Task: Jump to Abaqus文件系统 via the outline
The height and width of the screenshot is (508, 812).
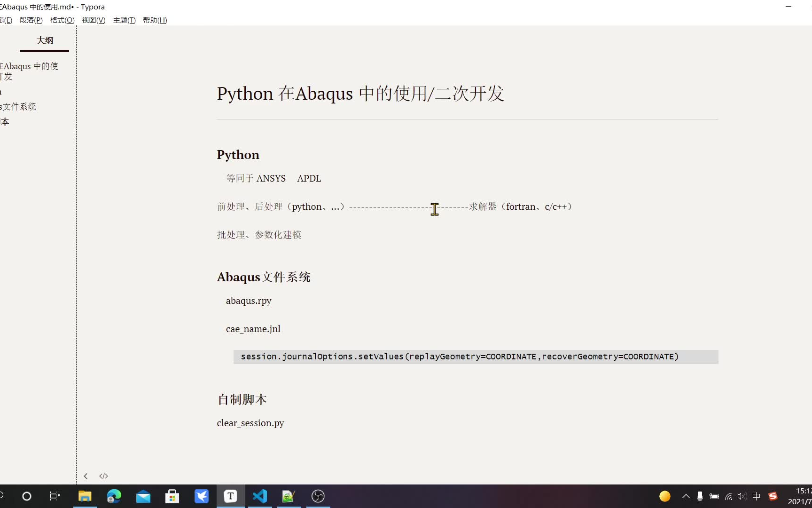Action: (19, 107)
